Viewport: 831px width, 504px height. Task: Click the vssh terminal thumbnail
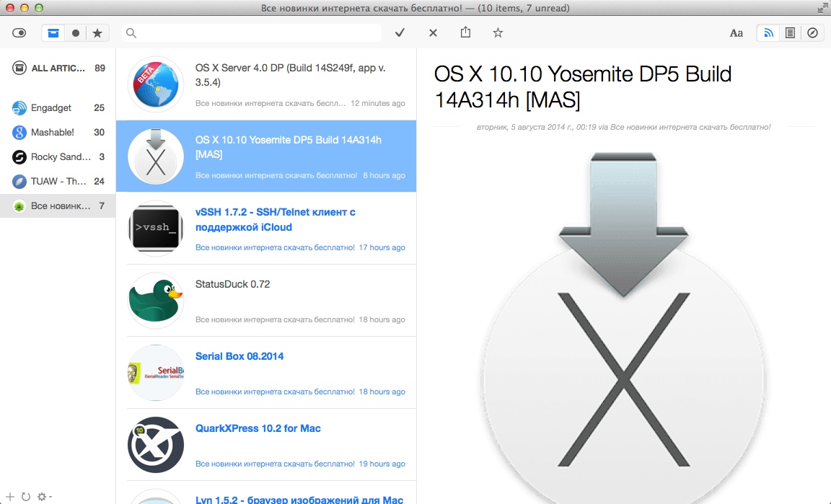155,229
